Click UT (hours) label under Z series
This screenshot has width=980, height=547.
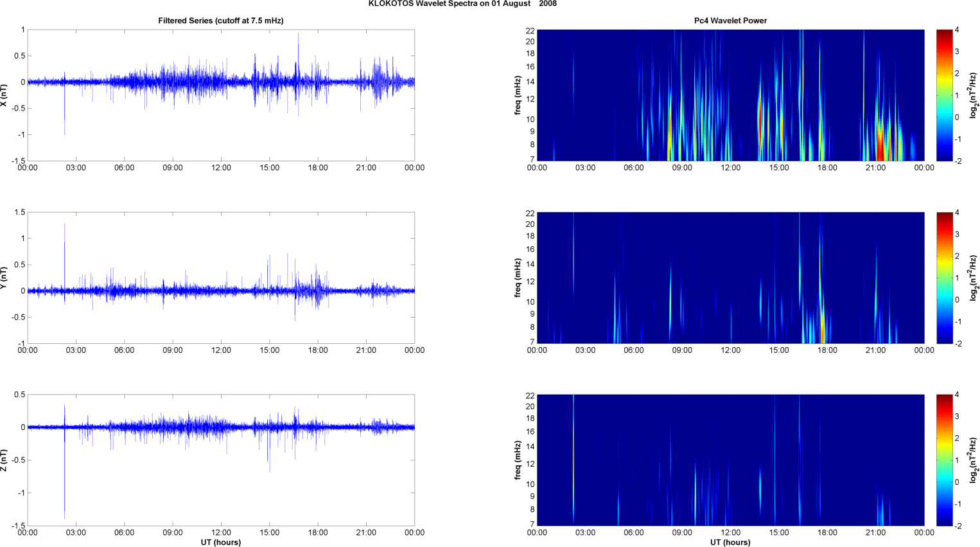click(x=220, y=542)
